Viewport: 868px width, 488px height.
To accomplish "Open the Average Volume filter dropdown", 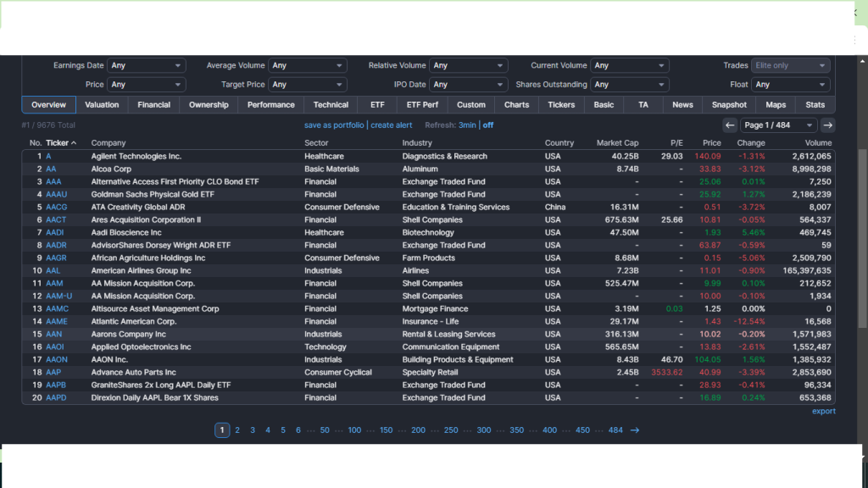I will (308, 64).
